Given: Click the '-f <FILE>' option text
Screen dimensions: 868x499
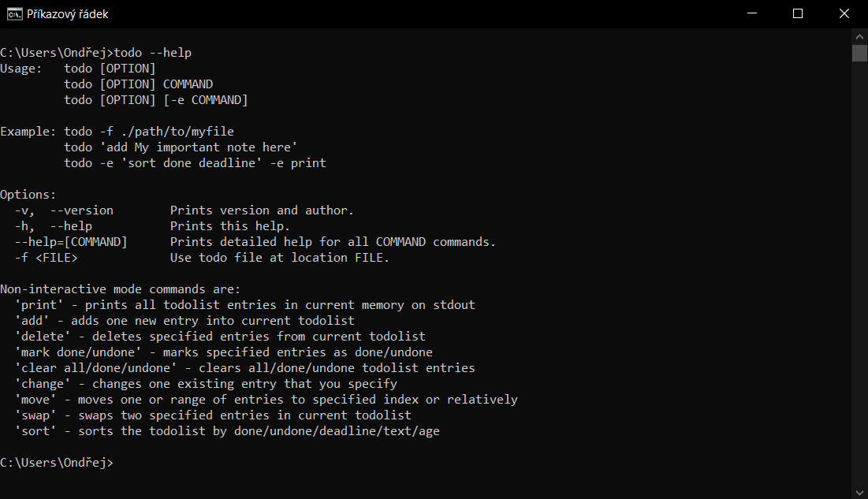Looking at the screenshot, I should point(46,258).
